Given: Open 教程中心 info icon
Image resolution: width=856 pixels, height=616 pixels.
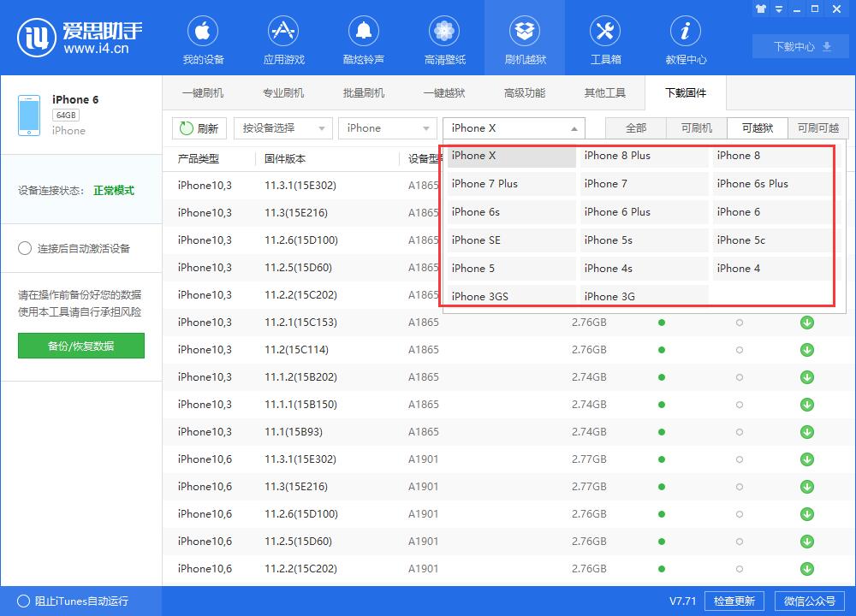Looking at the screenshot, I should point(686,33).
